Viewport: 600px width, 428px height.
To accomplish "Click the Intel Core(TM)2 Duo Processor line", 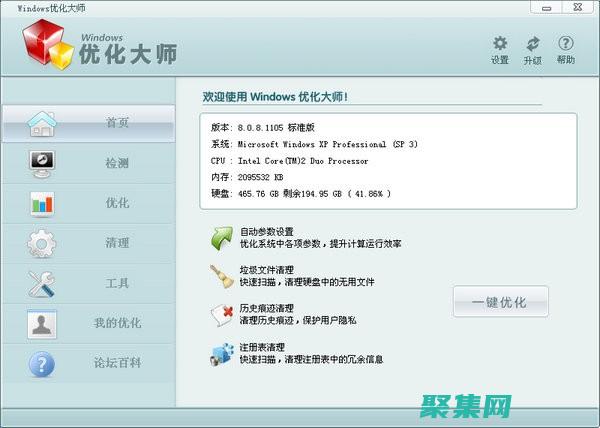I will (289, 161).
